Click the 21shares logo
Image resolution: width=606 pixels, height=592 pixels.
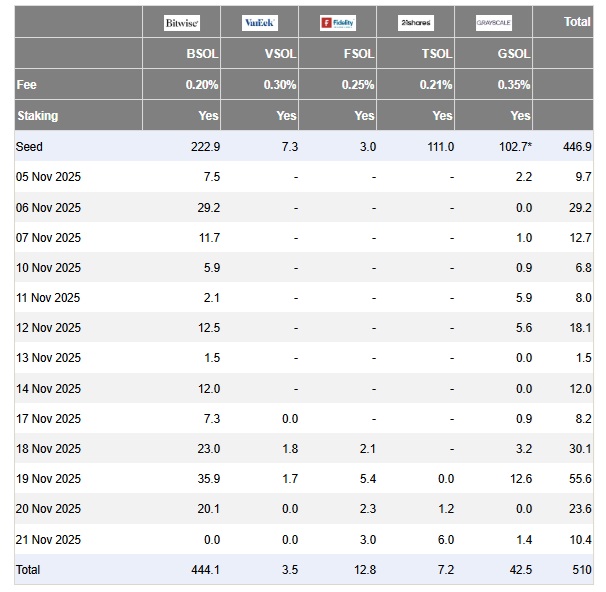(416, 23)
